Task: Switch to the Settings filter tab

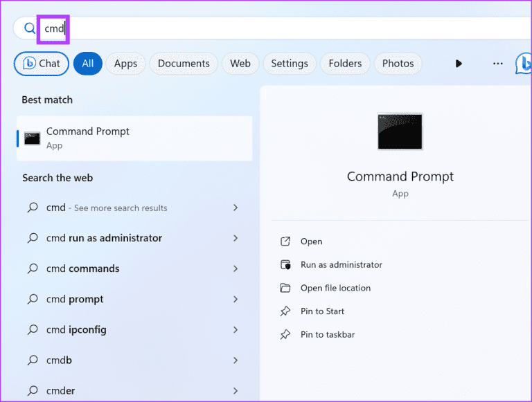Action: click(289, 64)
